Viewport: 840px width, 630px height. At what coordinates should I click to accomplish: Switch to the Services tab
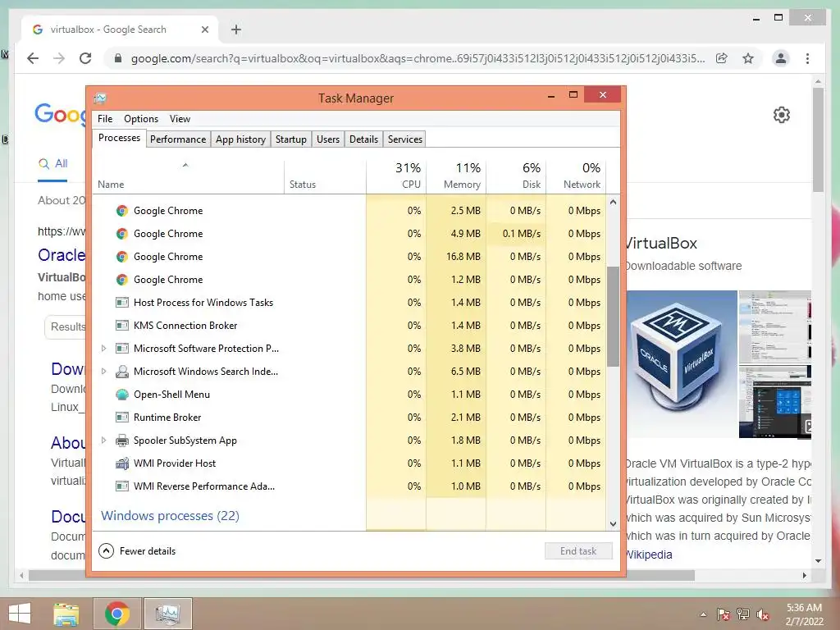click(x=405, y=139)
